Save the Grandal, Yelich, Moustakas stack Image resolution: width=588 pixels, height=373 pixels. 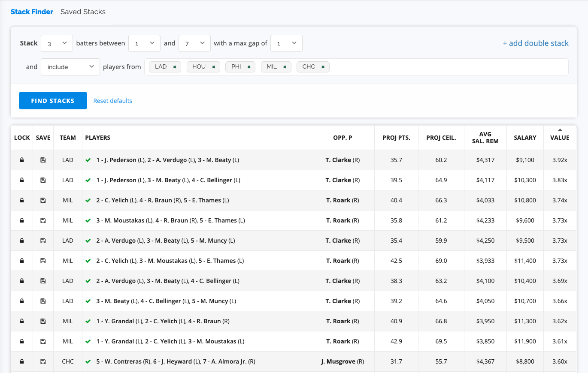[43, 341]
